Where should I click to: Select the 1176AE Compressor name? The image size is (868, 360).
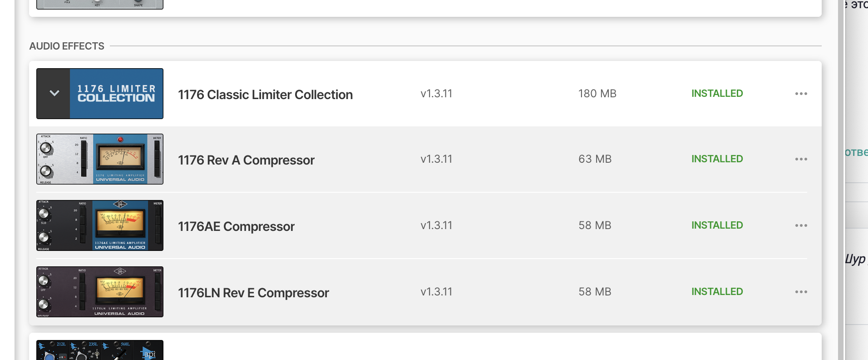(x=236, y=226)
